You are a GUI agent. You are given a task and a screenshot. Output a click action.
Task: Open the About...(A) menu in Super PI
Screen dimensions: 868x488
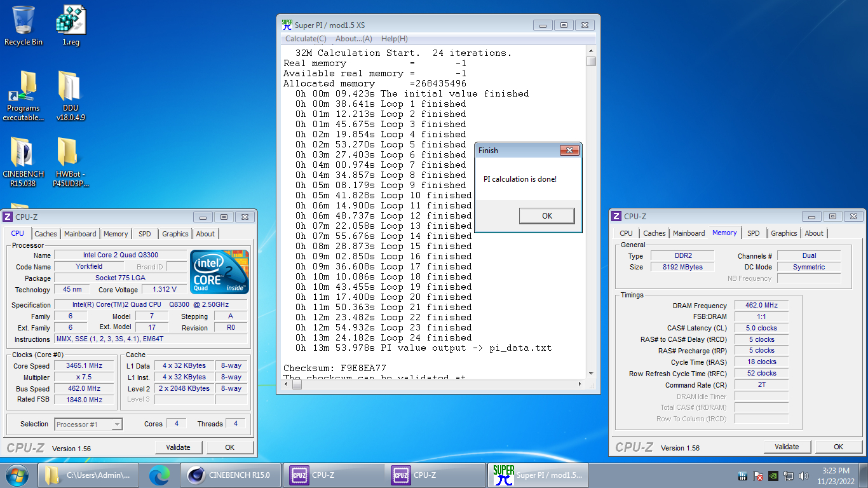[x=354, y=39]
